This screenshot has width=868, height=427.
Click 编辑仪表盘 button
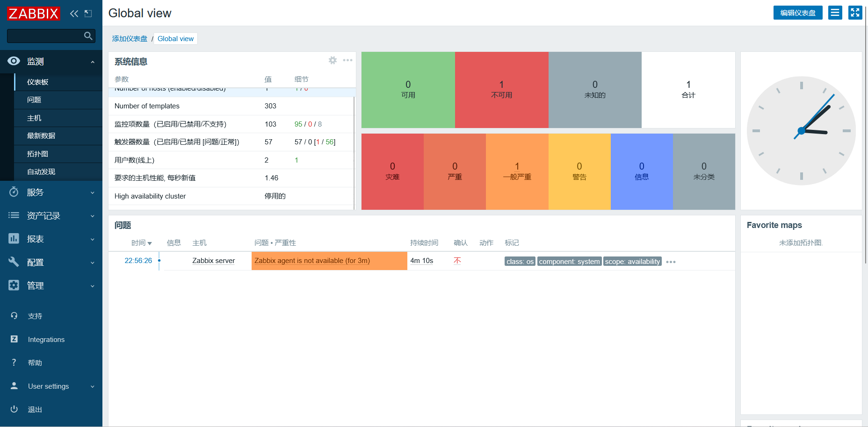coord(798,13)
